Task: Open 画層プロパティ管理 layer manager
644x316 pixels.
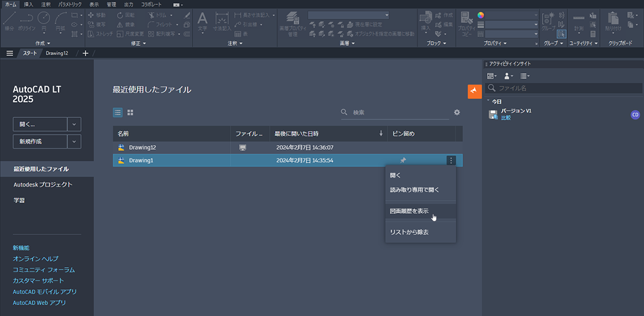Action: 293,24
